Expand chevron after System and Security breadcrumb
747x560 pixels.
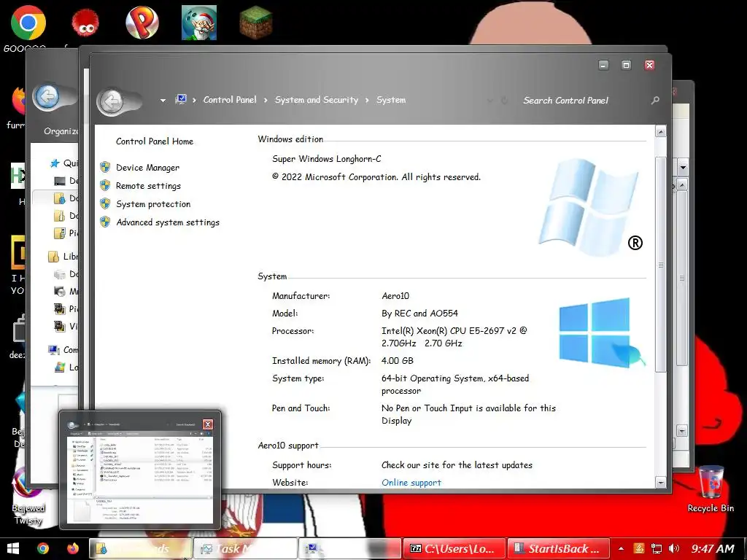pyautogui.click(x=367, y=100)
